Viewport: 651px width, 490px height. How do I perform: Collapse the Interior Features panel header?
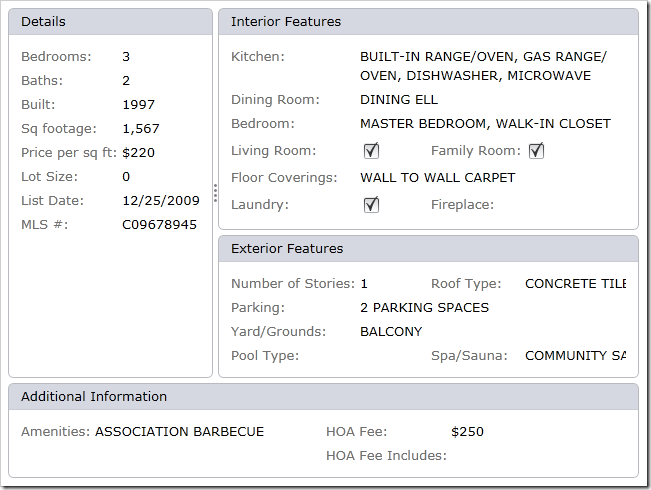pos(428,22)
